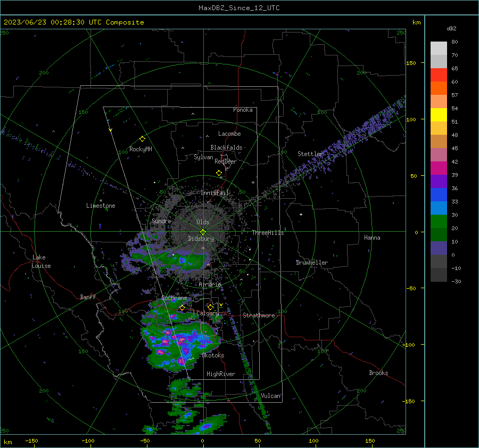This screenshot has width=479, height=448.
Task: Click the Stettler town label
Action: coord(310,154)
